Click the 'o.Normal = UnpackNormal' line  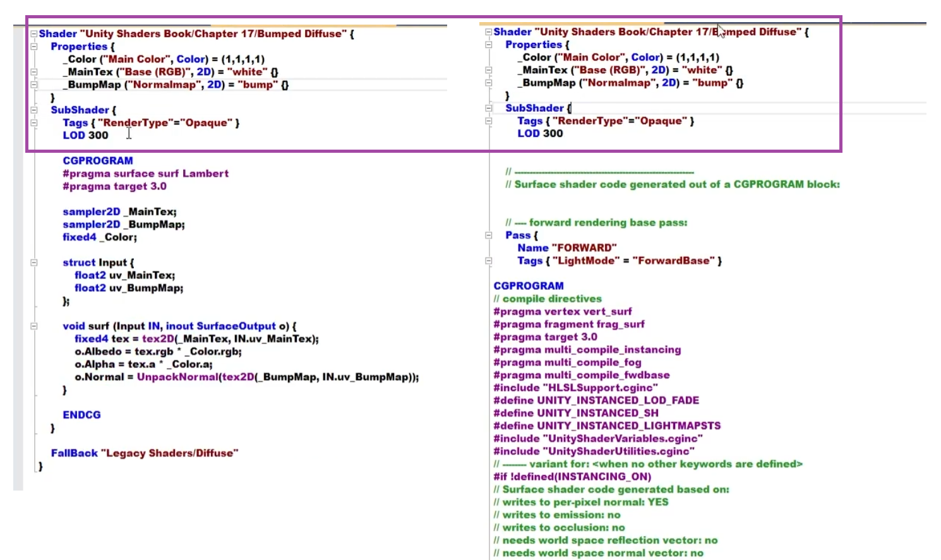click(x=246, y=377)
